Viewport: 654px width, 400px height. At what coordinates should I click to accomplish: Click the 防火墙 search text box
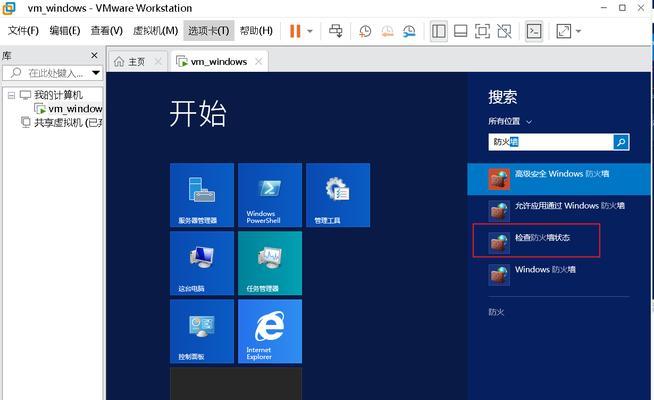(551, 142)
